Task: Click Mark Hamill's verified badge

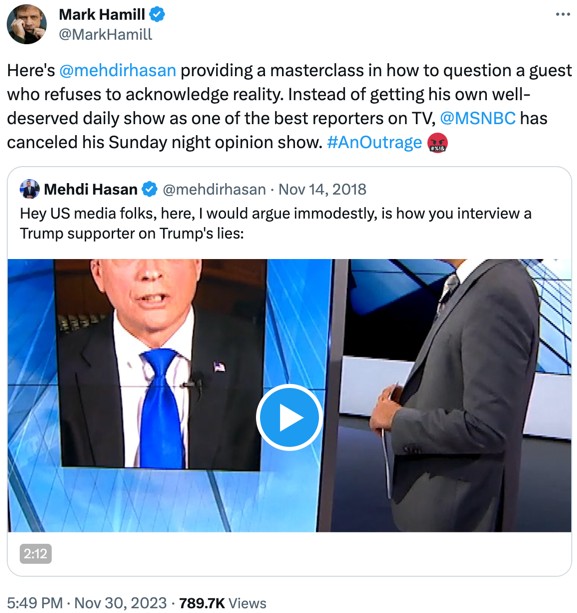Action: click(157, 15)
